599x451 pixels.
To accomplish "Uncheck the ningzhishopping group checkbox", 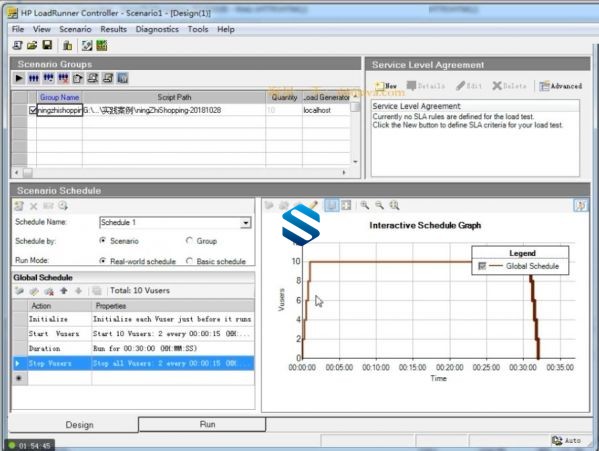I will tap(32, 110).
